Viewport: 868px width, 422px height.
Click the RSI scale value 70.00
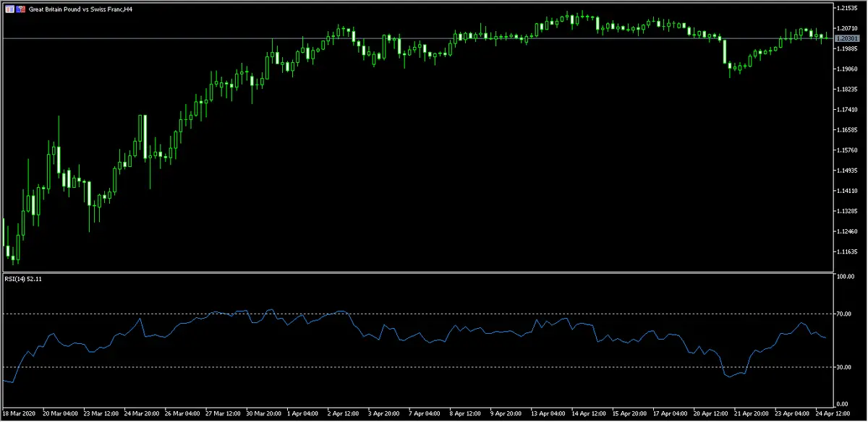[x=843, y=314]
